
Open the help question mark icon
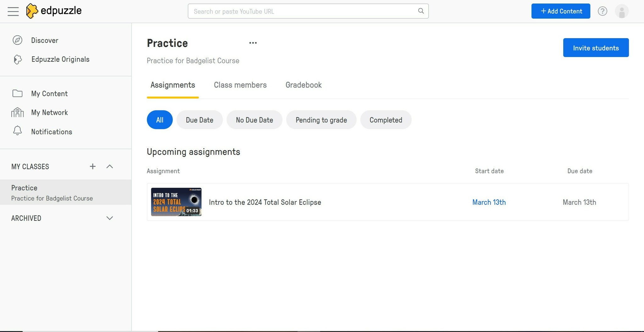[602, 11]
